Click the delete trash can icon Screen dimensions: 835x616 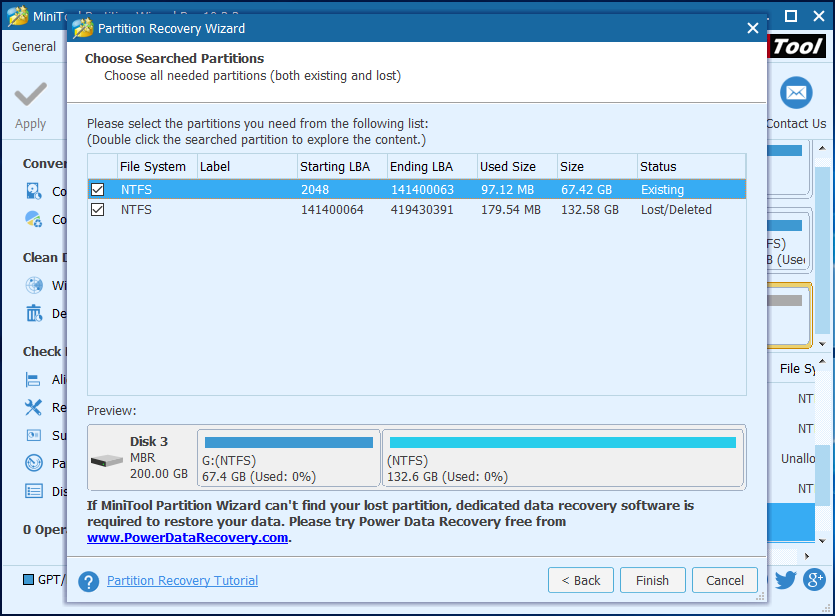(34, 313)
